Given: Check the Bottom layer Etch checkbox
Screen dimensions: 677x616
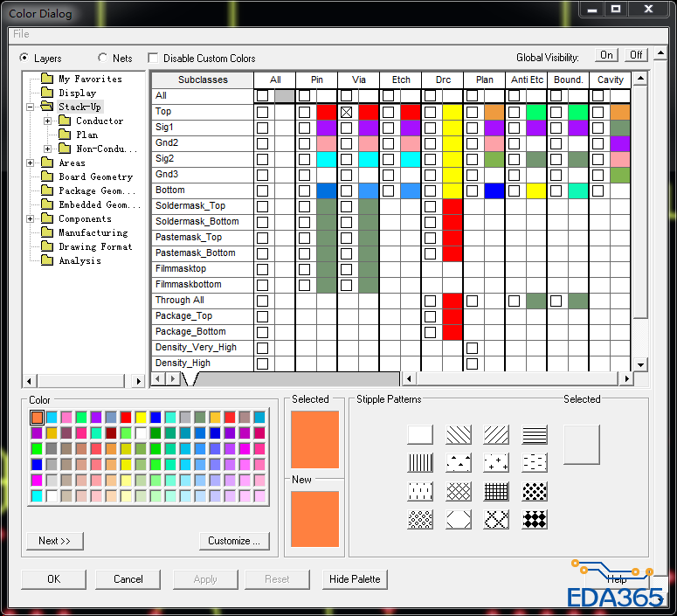Looking at the screenshot, I should point(388,190).
